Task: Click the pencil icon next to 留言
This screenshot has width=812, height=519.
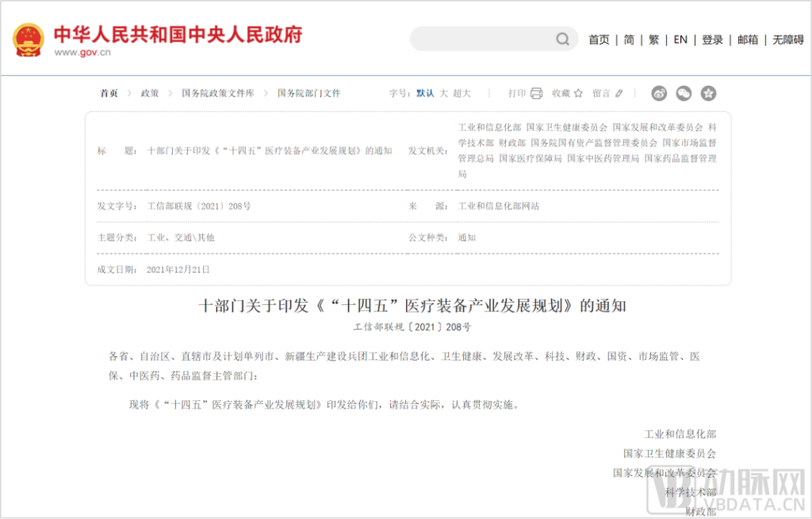Action: [619, 93]
